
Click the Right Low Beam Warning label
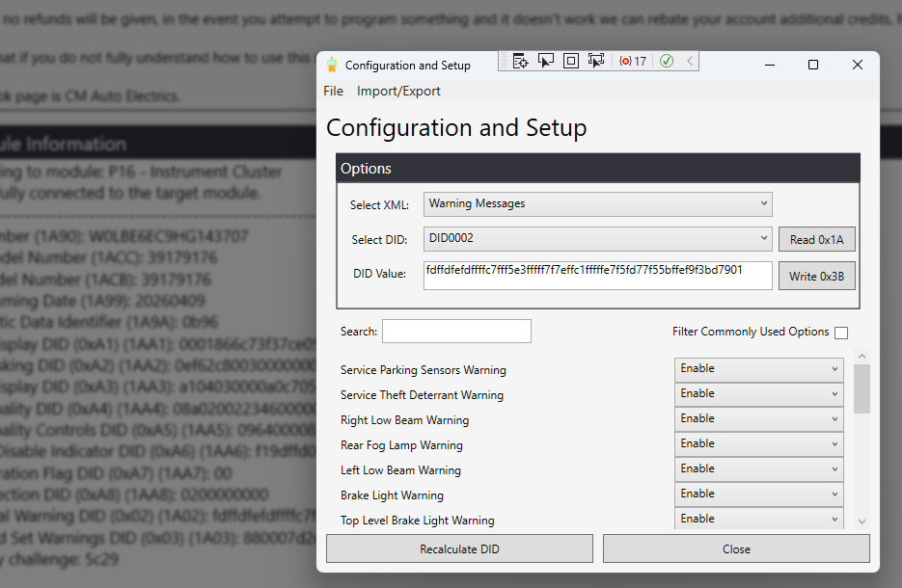404,419
